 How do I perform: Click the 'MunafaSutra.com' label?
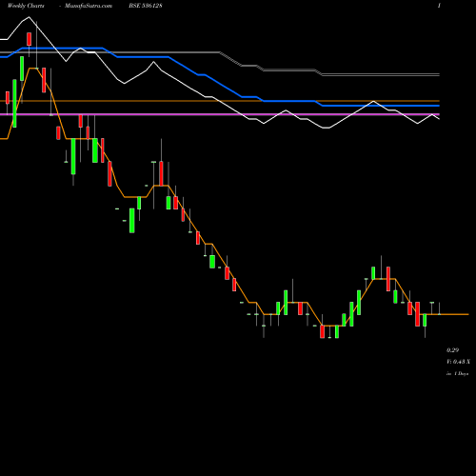(x=89, y=6)
